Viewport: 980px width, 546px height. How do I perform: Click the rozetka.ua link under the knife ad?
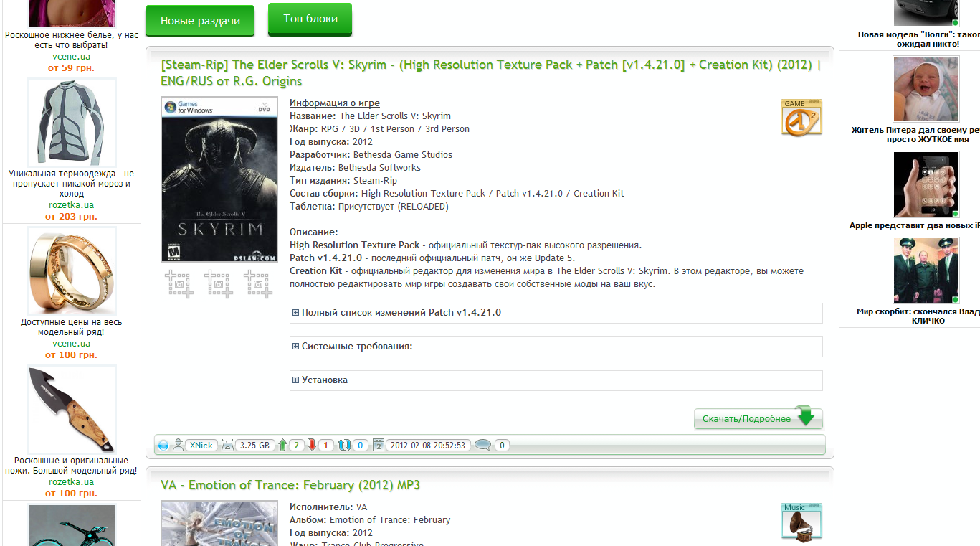click(x=71, y=482)
